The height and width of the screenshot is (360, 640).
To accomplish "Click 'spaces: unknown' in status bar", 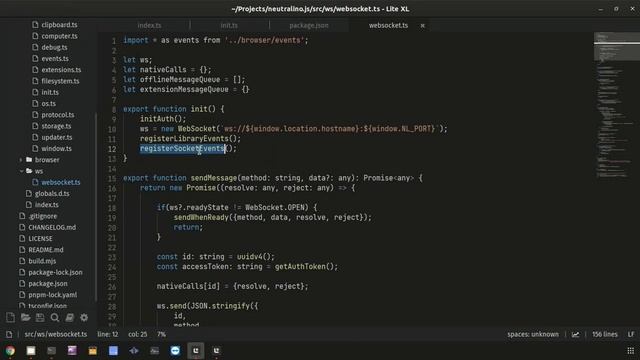I will tap(533, 334).
